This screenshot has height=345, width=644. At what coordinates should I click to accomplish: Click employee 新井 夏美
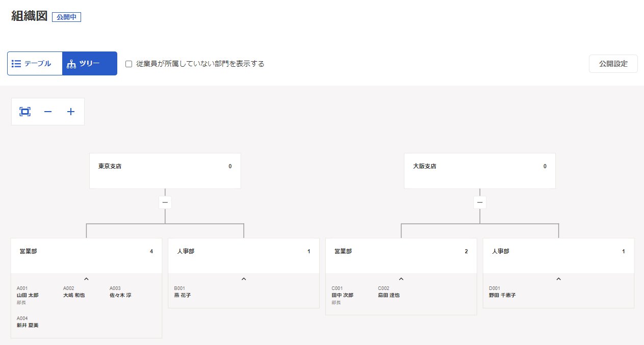pyautogui.click(x=28, y=325)
